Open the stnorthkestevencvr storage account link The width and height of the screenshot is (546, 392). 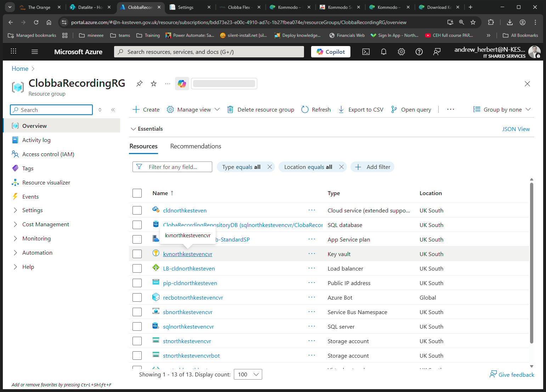point(187,341)
